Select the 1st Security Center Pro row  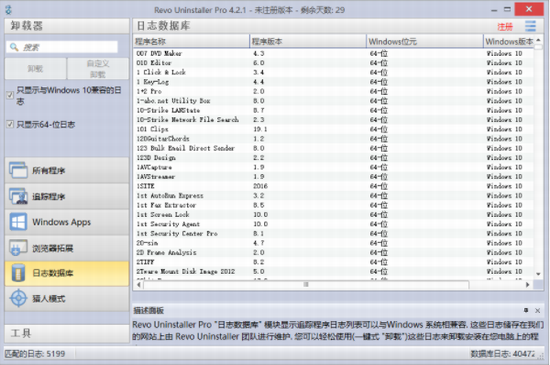(333, 233)
